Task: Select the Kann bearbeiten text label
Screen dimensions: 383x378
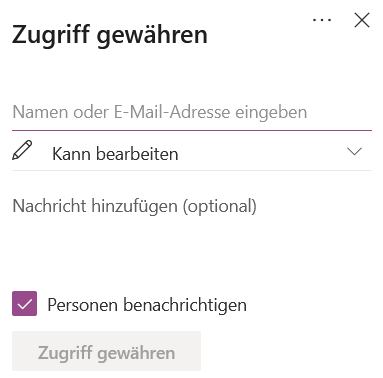Action: coord(115,154)
